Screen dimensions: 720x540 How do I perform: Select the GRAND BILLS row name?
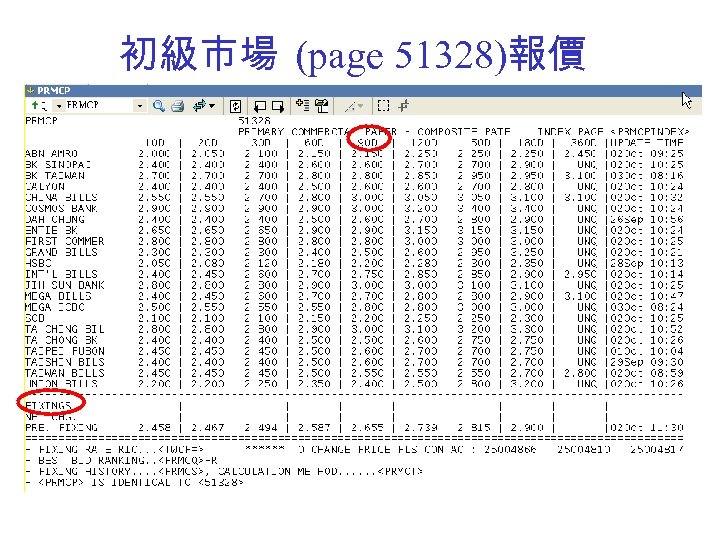[61, 252]
